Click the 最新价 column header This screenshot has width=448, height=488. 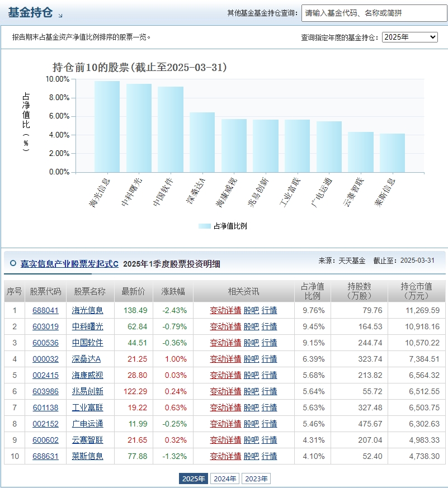(134, 291)
